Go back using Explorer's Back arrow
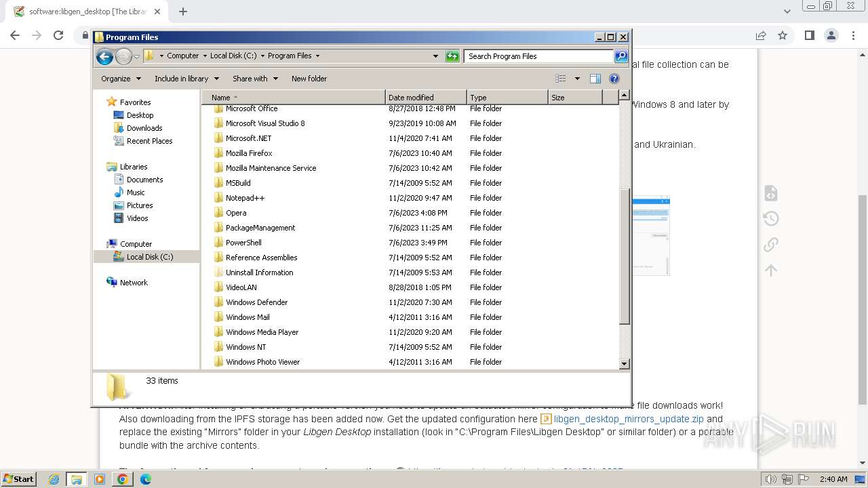Image resolution: width=868 pixels, height=488 pixels. pyautogui.click(x=104, y=56)
